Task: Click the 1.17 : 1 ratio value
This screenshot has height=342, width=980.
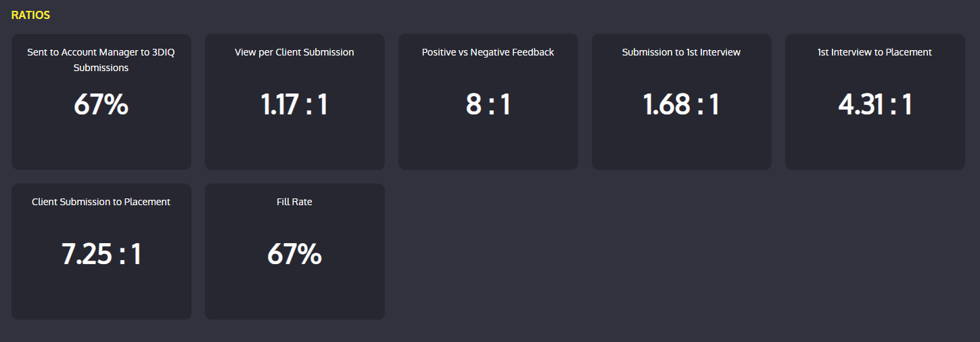Action: coord(295,104)
